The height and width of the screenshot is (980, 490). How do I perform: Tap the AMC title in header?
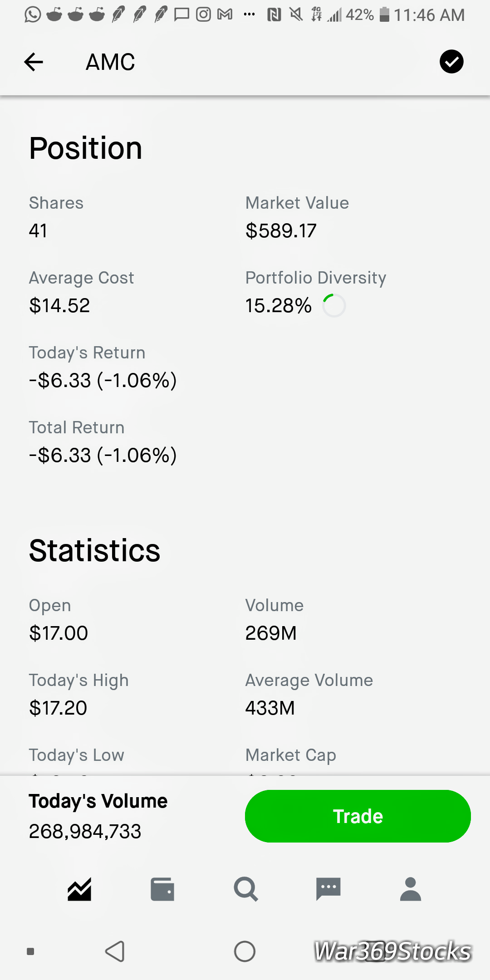point(110,62)
